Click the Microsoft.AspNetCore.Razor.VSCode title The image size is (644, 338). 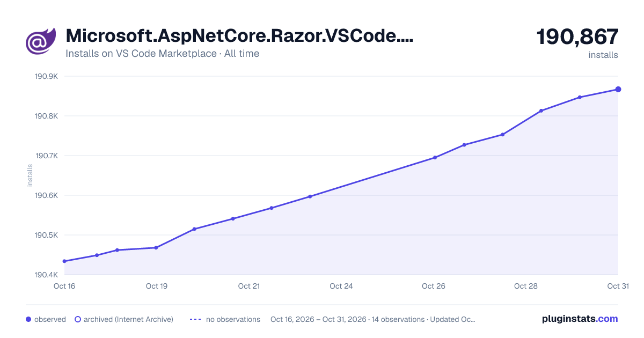pos(240,36)
